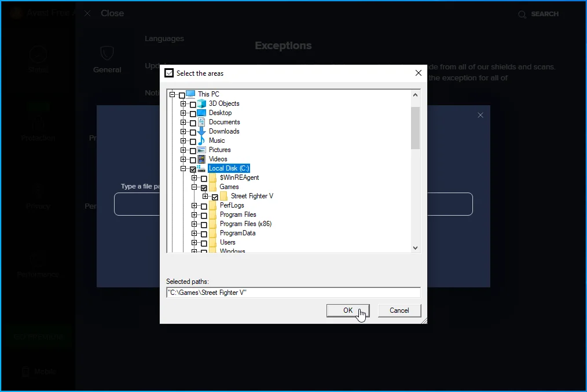This screenshot has width=587, height=392.
Task: Click the Music note icon
Action: [201, 140]
